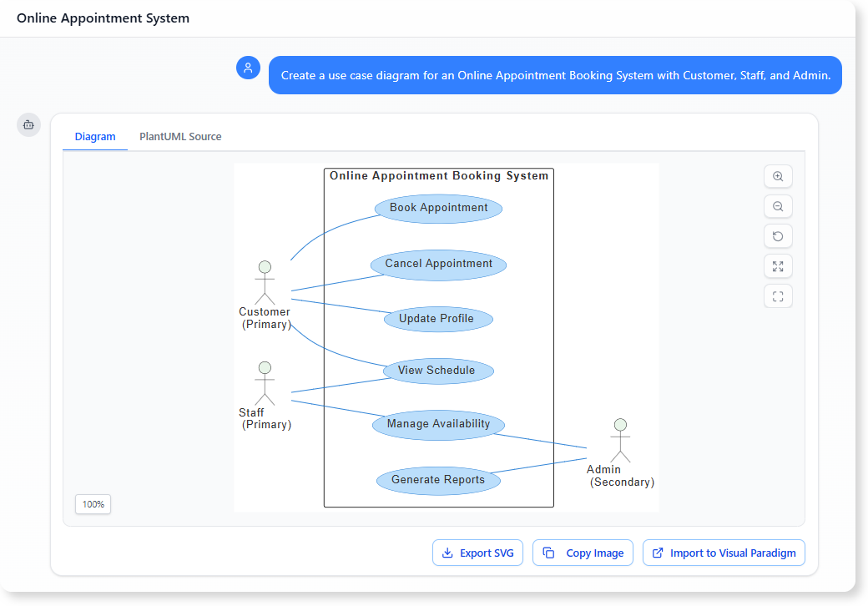Click the Export SVG button

point(477,553)
